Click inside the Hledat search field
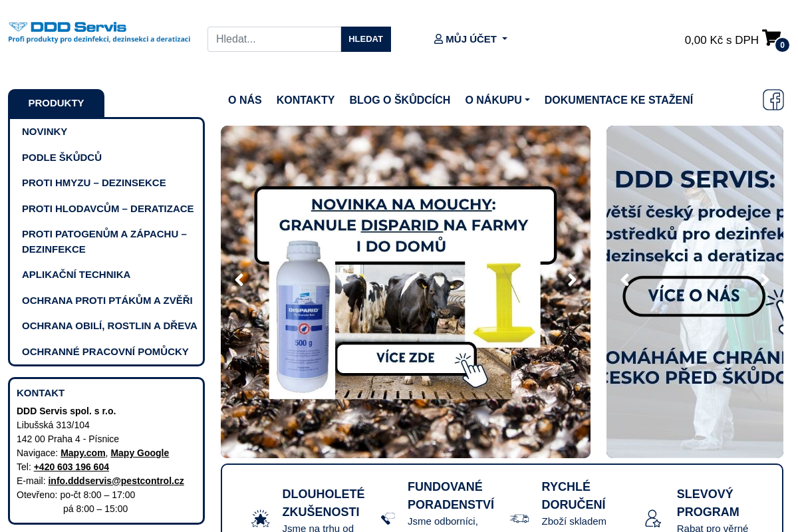Viewport: 798px width, 532px height. [274, 39]
